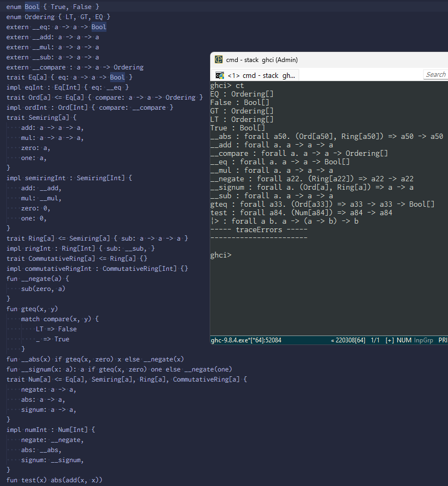Click the PRI indicator in the status bar
Image resolution: width=448 pixels, height=486 pixels.
pos(443,340)
